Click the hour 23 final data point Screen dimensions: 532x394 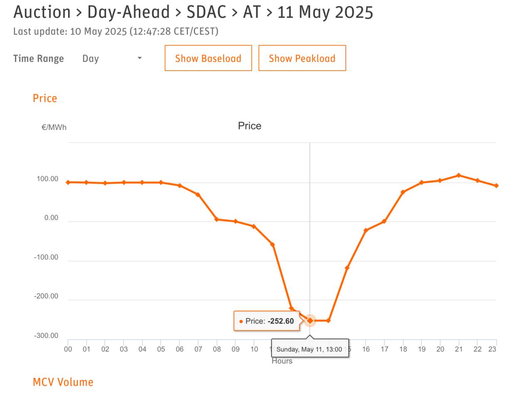496,186
